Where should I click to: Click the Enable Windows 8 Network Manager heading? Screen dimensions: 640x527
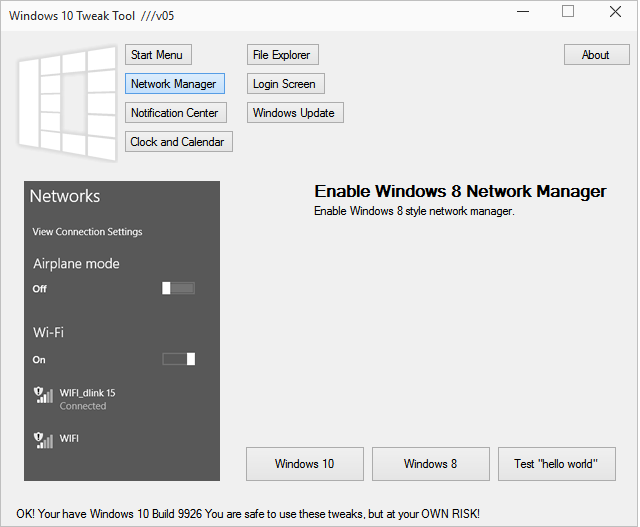(460, 191)
